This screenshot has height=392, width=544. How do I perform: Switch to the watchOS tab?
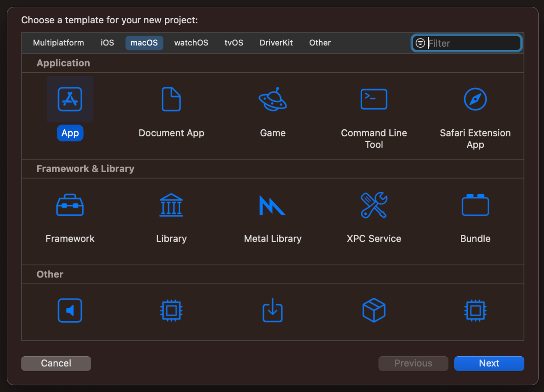(x=191, y=43)
